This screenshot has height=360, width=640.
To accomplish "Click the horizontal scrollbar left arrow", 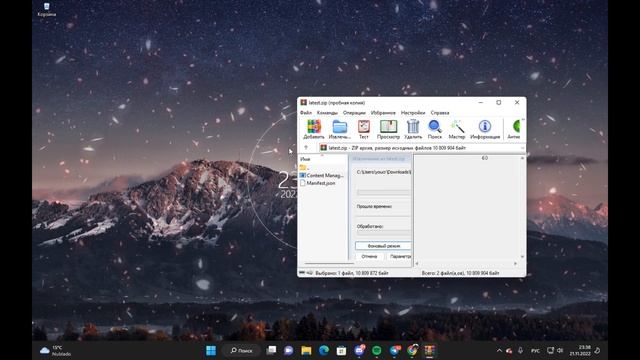I will point(417,263).
